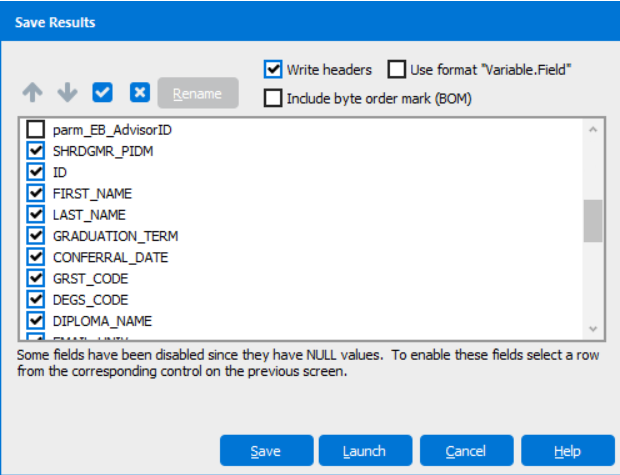This screenshot has height=475, width=620.
Task: Select the DIPLOMA_NAME row text
Action: (x=102, y=321)
